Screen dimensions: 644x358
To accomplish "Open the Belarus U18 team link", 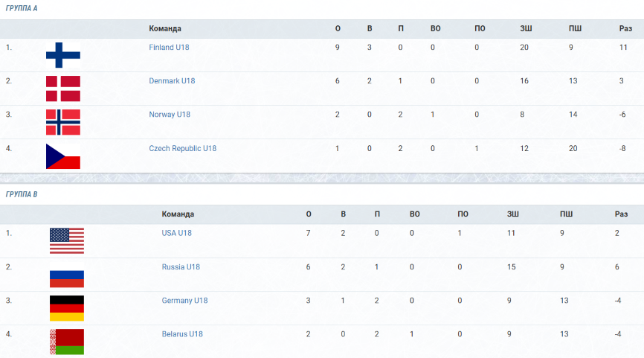I will tap(182, 334).
